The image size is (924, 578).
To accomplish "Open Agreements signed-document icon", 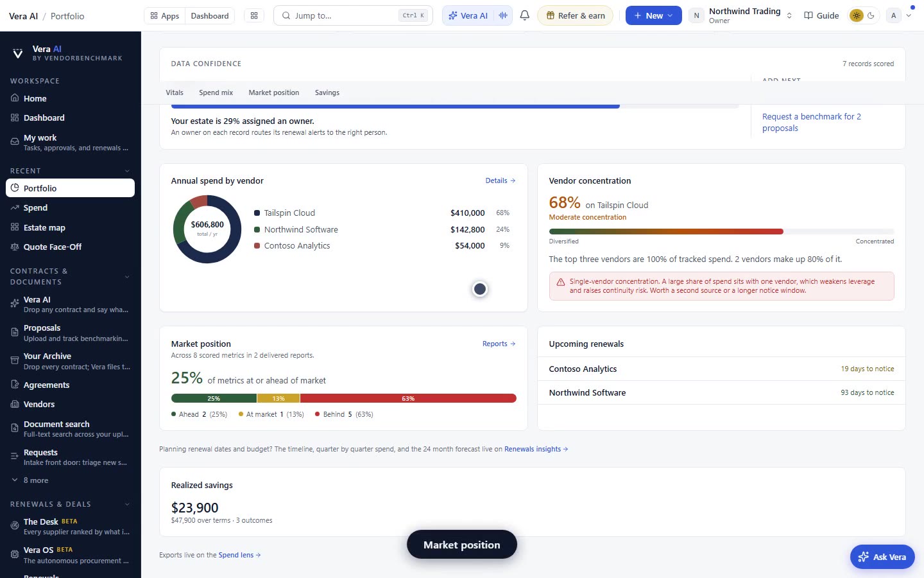I will [x=15, y=385].
